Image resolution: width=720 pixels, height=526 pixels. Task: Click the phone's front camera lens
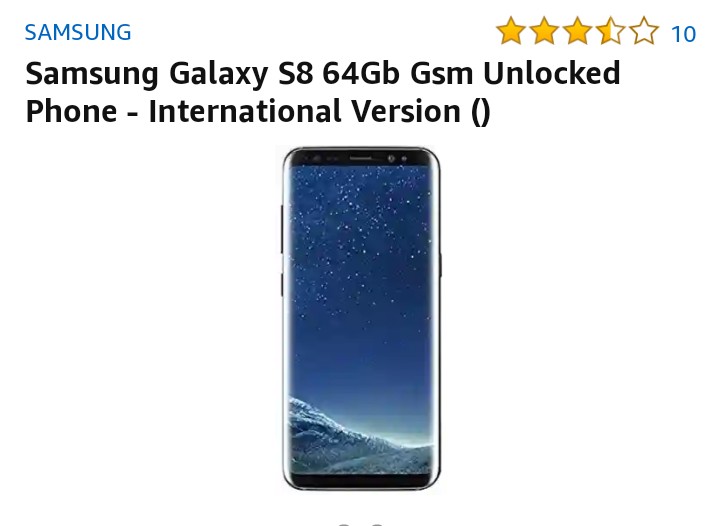click(x=391, y=158)
